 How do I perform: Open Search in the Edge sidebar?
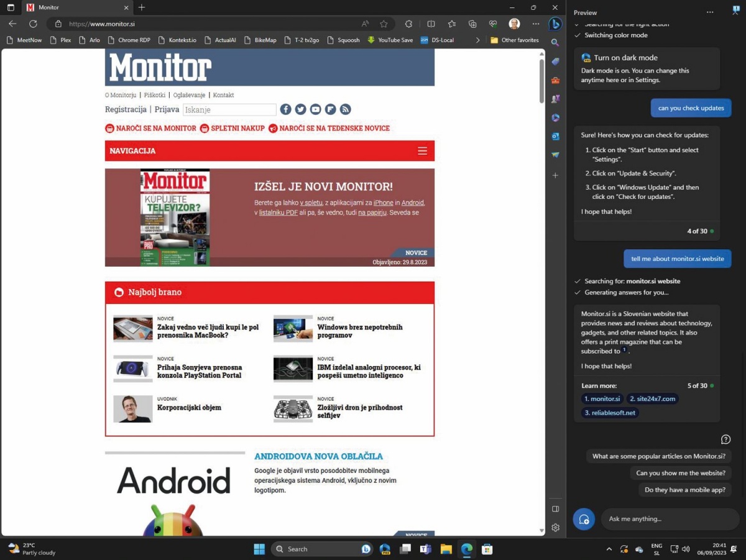(555, 43)
